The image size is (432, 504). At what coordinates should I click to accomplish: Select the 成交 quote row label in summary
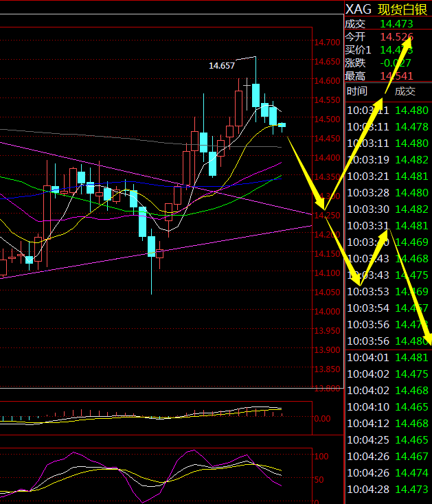[355, 24]
